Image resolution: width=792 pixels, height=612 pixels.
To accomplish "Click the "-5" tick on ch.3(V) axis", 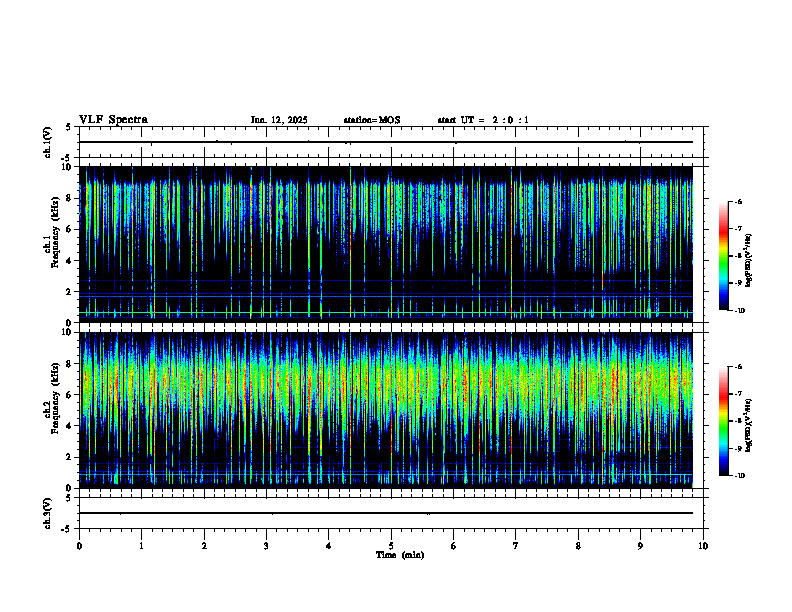I will [67, 529].
